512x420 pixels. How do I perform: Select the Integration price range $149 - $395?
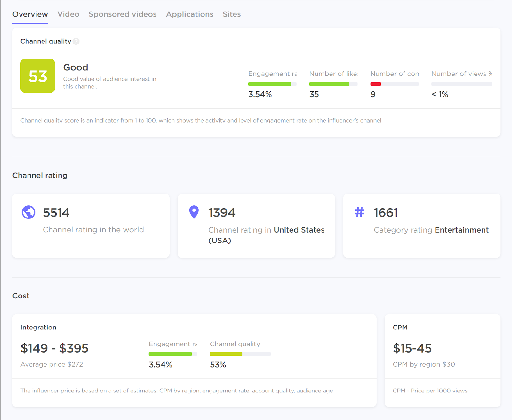point(54,348)
